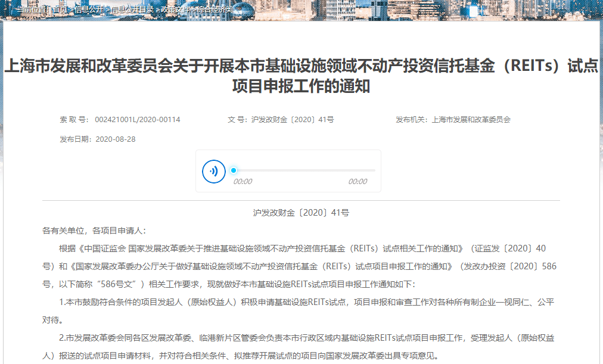The width and height of the screenshot is (603, 364).
Task: Play the audio reading of the notice
Action: (x=214, y=172)
